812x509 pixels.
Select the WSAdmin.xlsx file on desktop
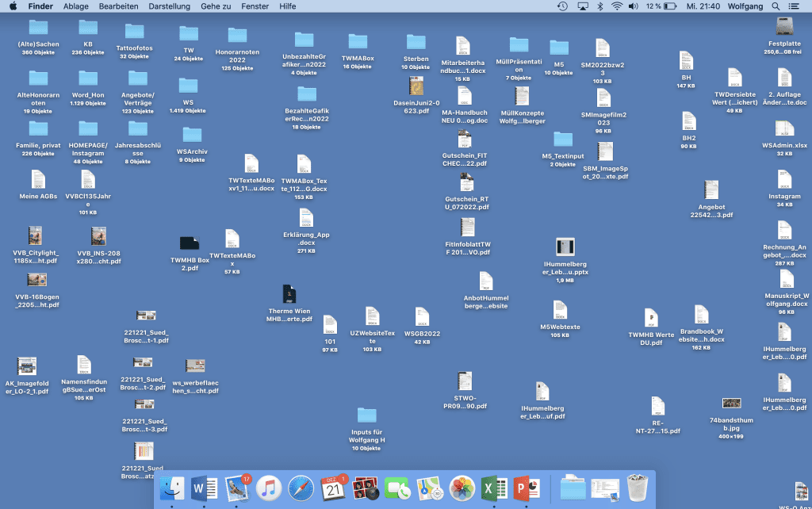pos(784,130)
